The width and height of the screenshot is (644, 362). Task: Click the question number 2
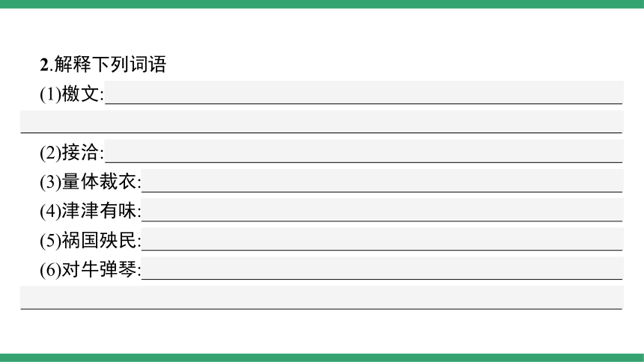click(x=44, y=65)
